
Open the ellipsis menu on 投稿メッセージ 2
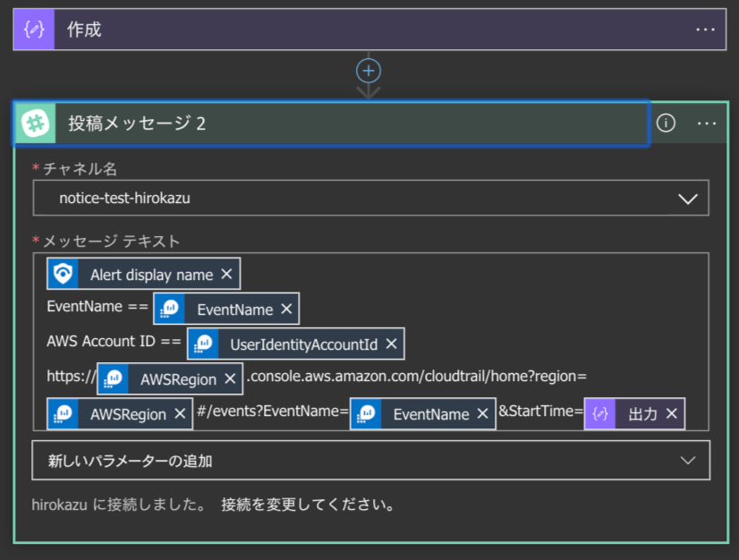point(707,123)
